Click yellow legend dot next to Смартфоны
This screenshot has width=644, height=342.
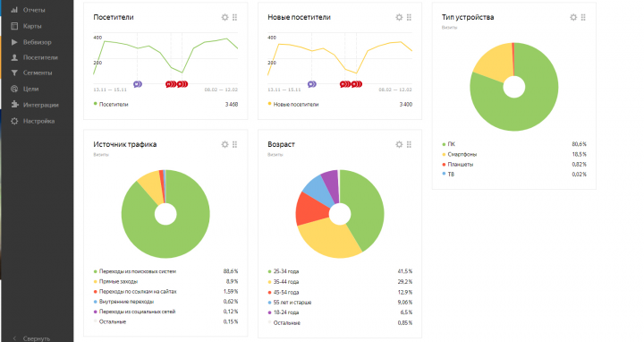[x=444, y=154]
